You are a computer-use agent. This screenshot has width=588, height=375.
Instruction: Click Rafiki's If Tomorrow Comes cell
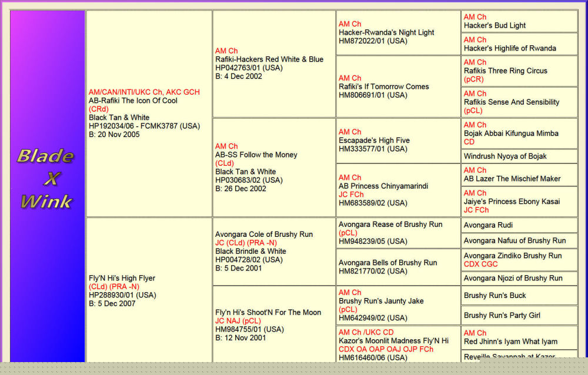click(x=383, y=86)
